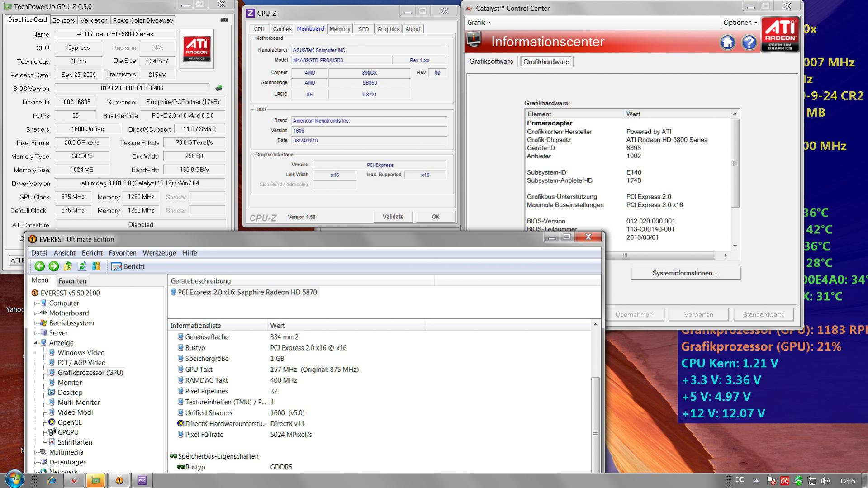This screenshot has height=488, width=868.
Task: Select Windows Video in the EVEREST tree
Action: tap(81, 353)
